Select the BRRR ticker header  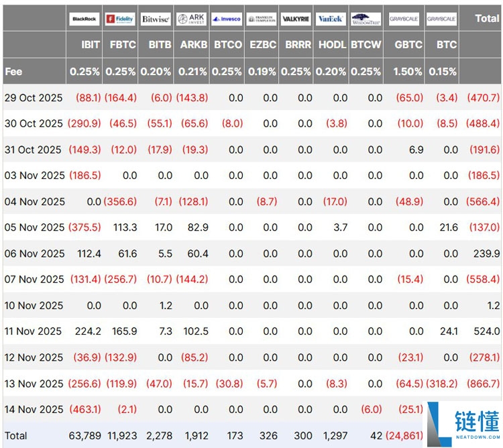click(x=298, y=44)
